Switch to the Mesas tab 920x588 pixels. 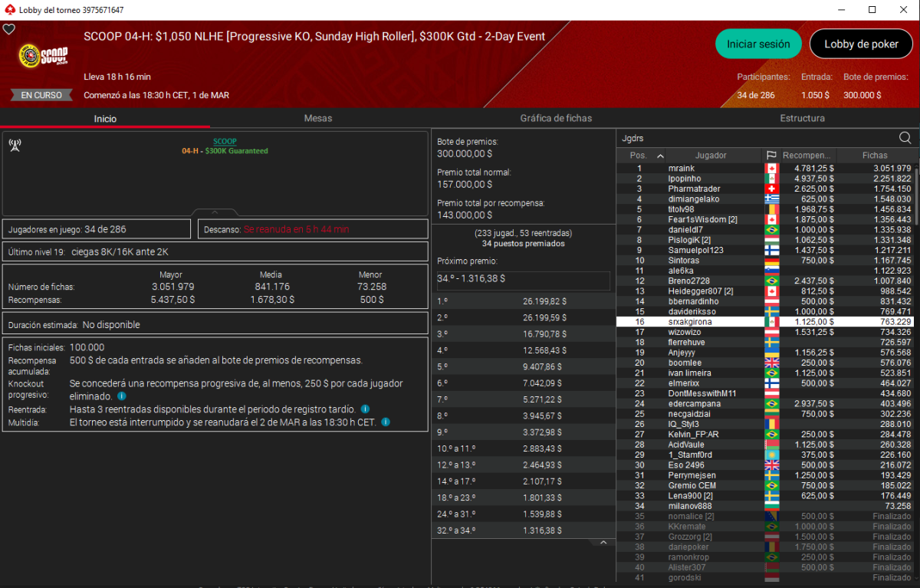click(x=318, y=118)
